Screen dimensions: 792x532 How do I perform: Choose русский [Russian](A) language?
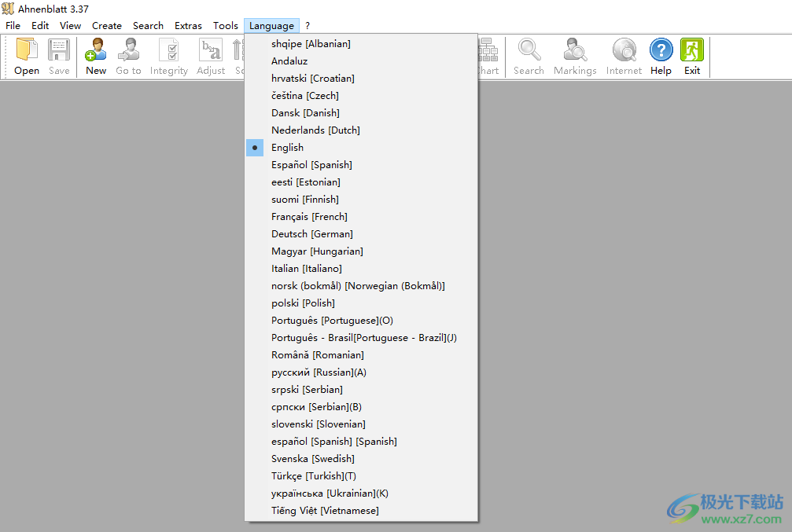click(x=361, y=372)
